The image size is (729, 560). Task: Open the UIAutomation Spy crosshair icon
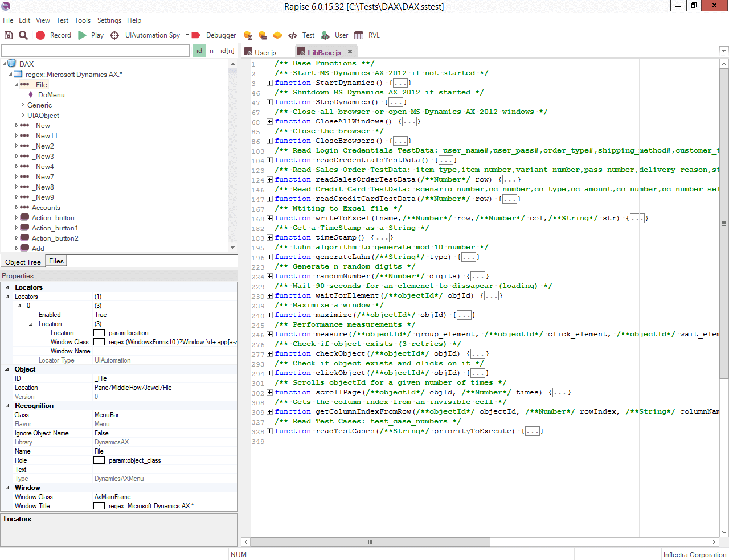tap(114, 35)
